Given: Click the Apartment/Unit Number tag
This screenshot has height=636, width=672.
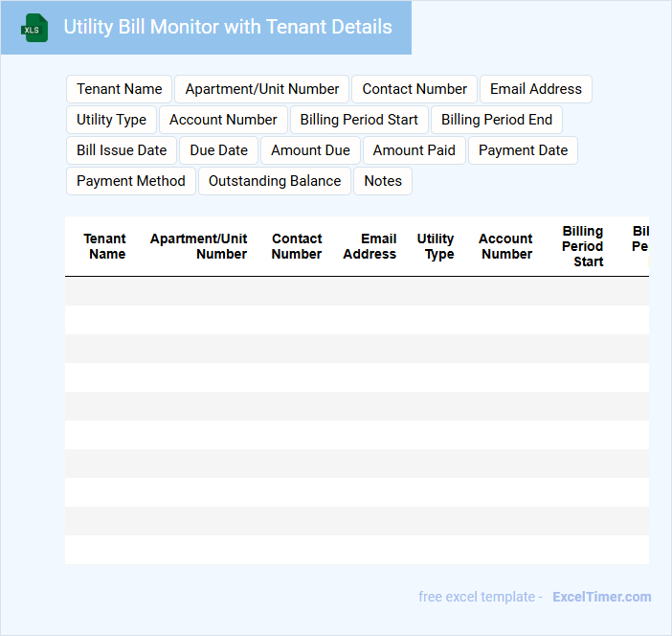Looking at the screenshot, I should (x=261, y=89).
